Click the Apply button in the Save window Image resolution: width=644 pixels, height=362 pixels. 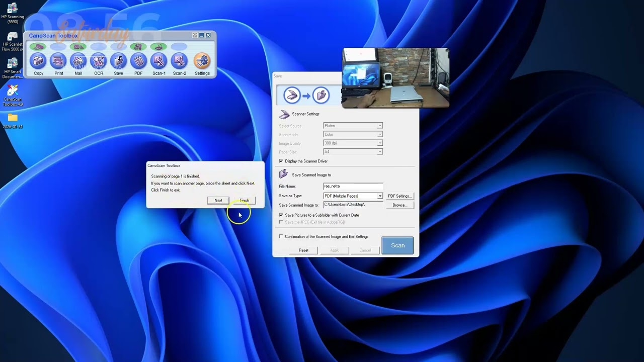[335, 250]
